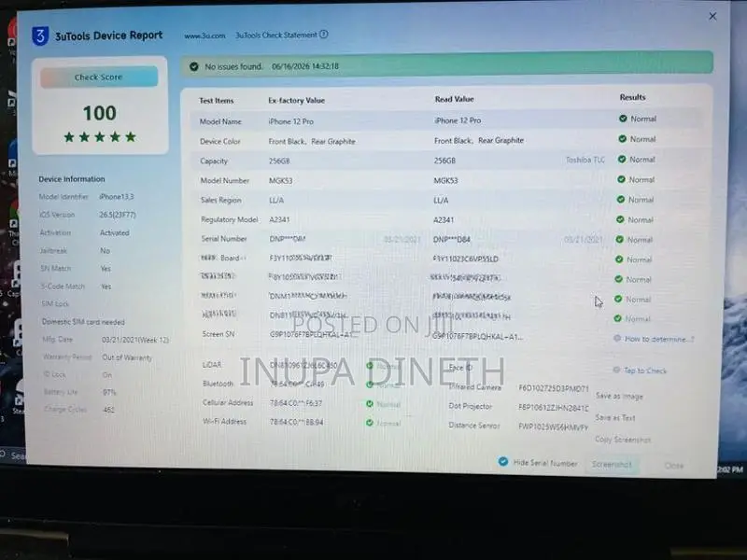The image size is (747, 560).
Task: Click the Screenshot button
Action: coord(612,464)
